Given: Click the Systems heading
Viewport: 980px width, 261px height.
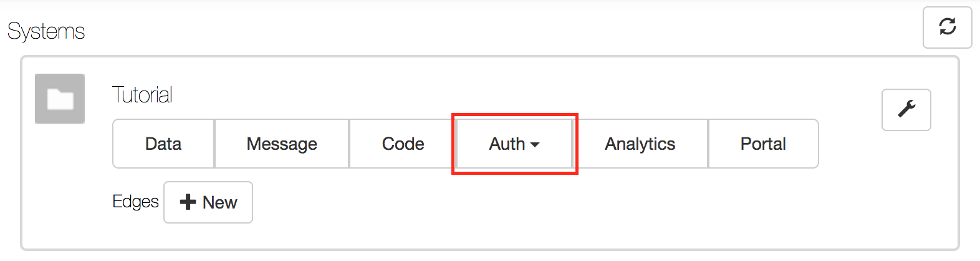Looking at the screenshot, I should pos(46,31).
